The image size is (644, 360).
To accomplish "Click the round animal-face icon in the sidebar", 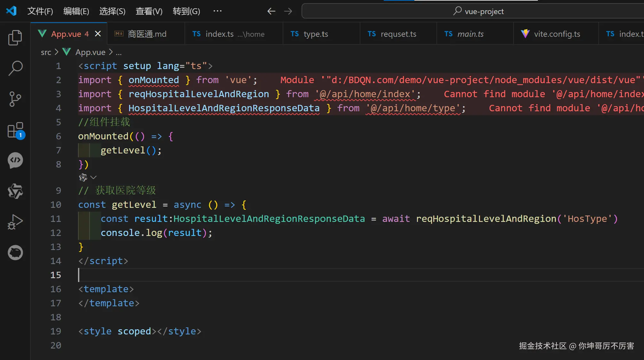I will click(x=15, y=253).
